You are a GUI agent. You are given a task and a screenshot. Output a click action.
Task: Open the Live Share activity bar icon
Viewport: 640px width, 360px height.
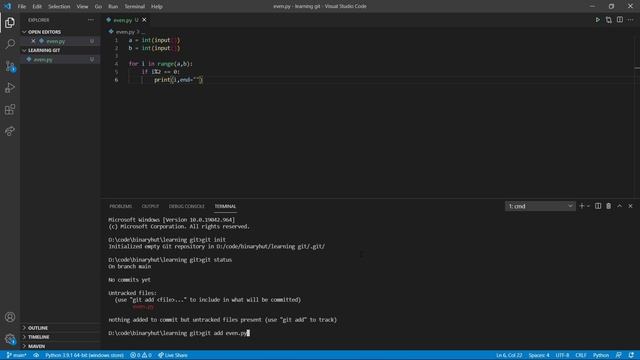coord(10,131)
